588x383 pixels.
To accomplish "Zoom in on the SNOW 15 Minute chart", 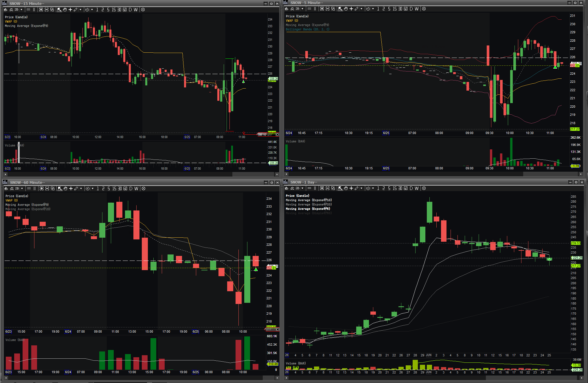I will coord(41,10).
